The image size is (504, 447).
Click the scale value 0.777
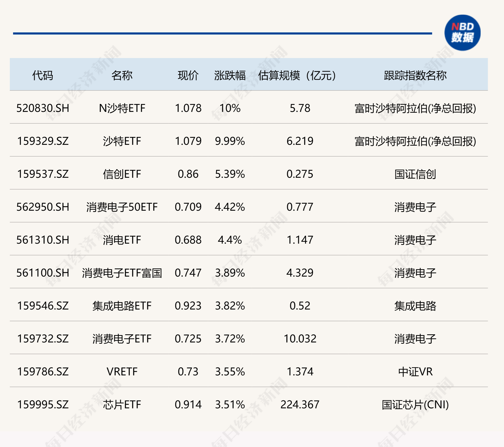pyautogui.click(x=300, y=207)
